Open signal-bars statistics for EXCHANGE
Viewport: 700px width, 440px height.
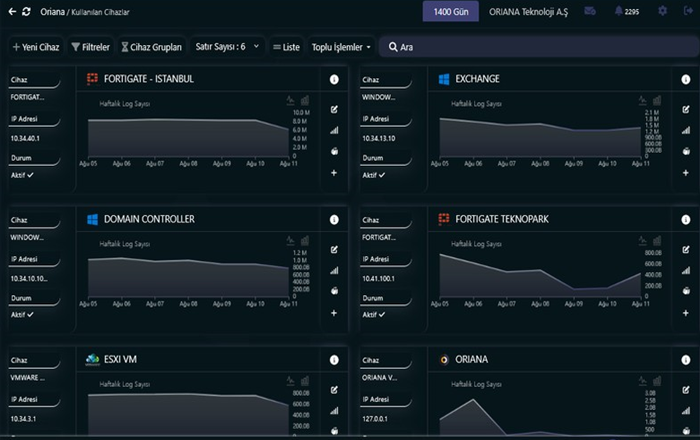(x=686, y=130)
